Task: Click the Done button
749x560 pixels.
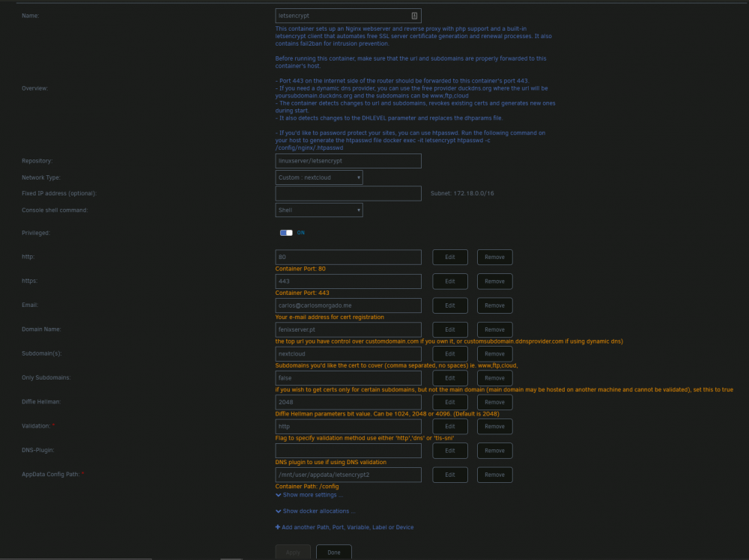Action: 334,553
